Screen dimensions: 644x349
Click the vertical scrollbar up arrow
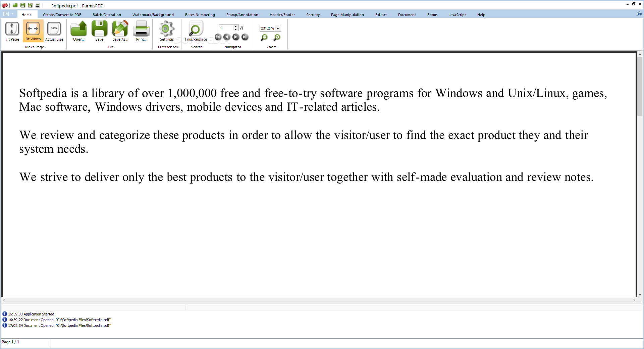(x=640, y=54)
